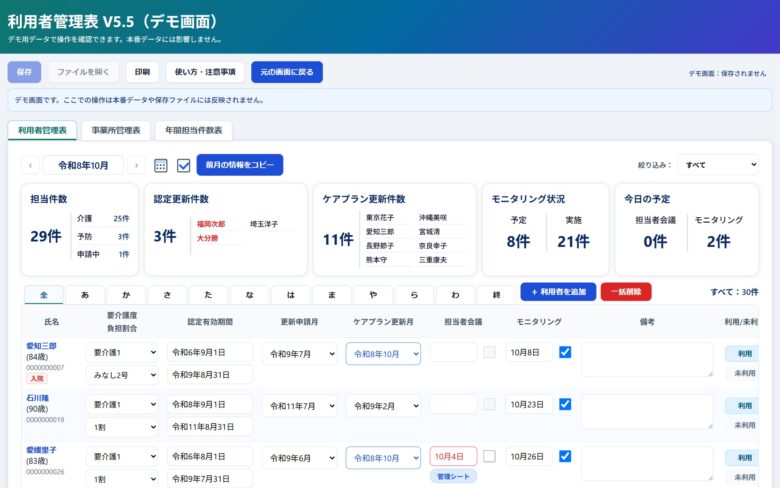The image size is (780, 488).
Task: Select the か kana filter tab
Action: click(126, 294)
